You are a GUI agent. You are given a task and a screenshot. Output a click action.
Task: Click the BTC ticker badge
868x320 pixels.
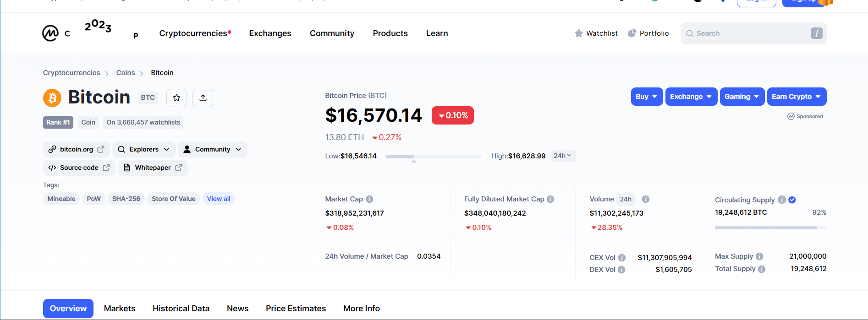(x=148, y=98)
